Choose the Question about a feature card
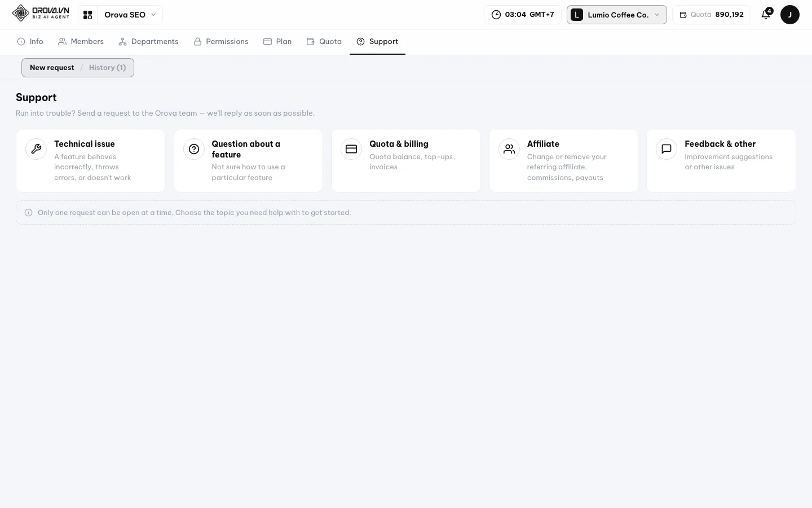Screen dimensions: 812x508 point(248,161)
